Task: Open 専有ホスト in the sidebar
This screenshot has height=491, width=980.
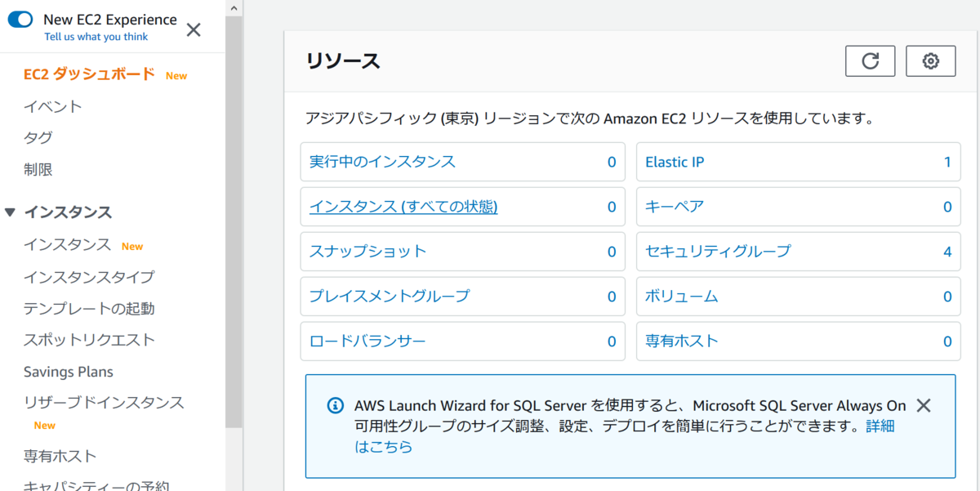Action: tap(60, 456)
